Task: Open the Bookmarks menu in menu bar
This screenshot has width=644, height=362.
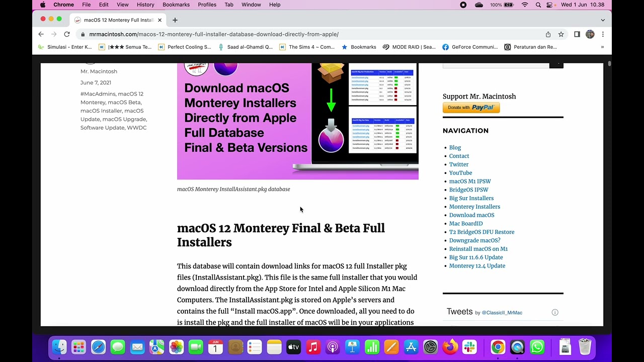Action: 176,5
